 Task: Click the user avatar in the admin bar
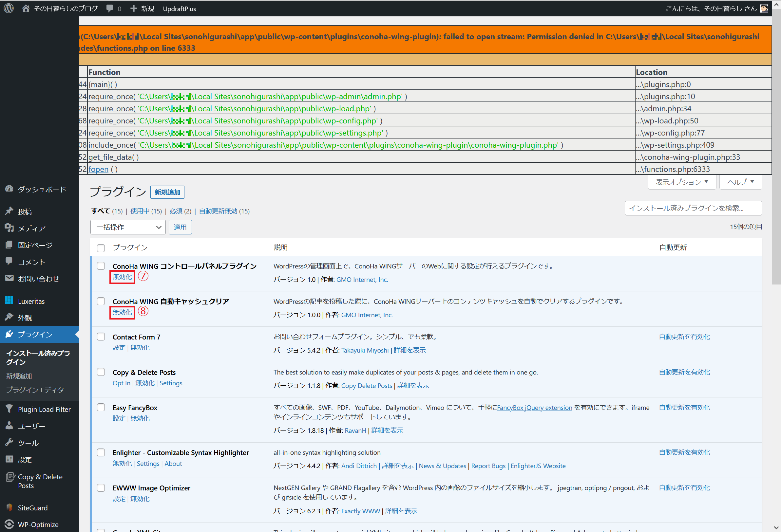tap(764, 9)
